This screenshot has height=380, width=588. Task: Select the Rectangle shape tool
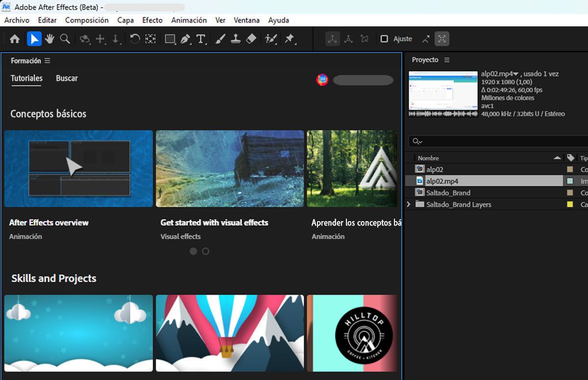[170, 39]
